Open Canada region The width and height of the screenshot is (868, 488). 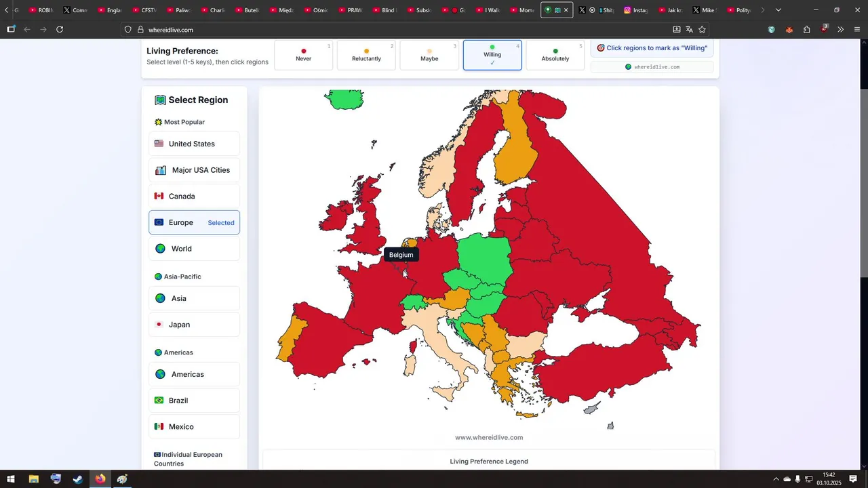pos(194,197)
